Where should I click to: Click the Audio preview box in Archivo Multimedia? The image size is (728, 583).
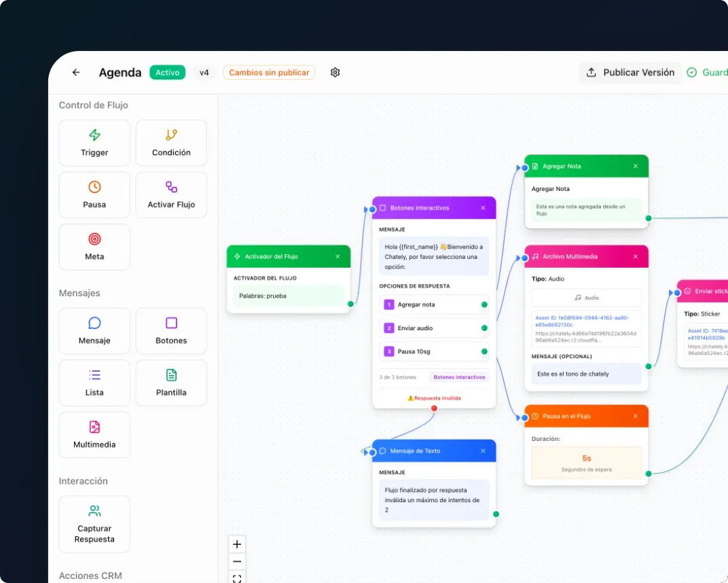[x=586, y=298]
